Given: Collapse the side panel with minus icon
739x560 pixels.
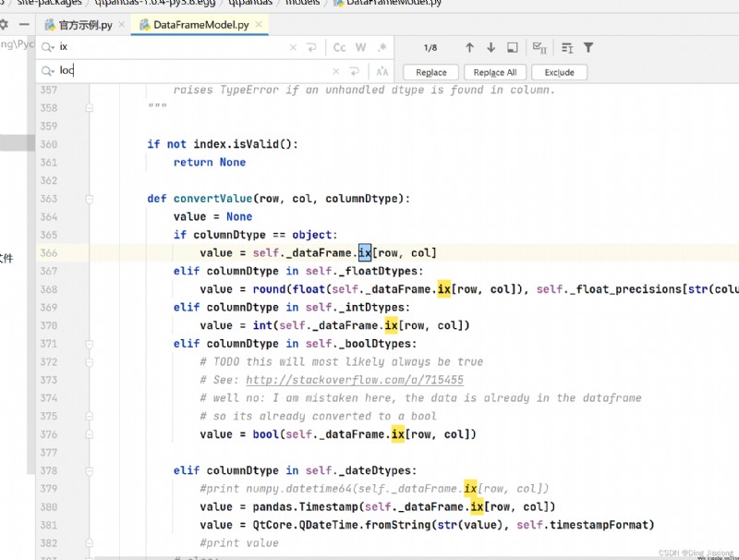Looking at the screenshot, I should pyautogui.click(x=24, y=25).
